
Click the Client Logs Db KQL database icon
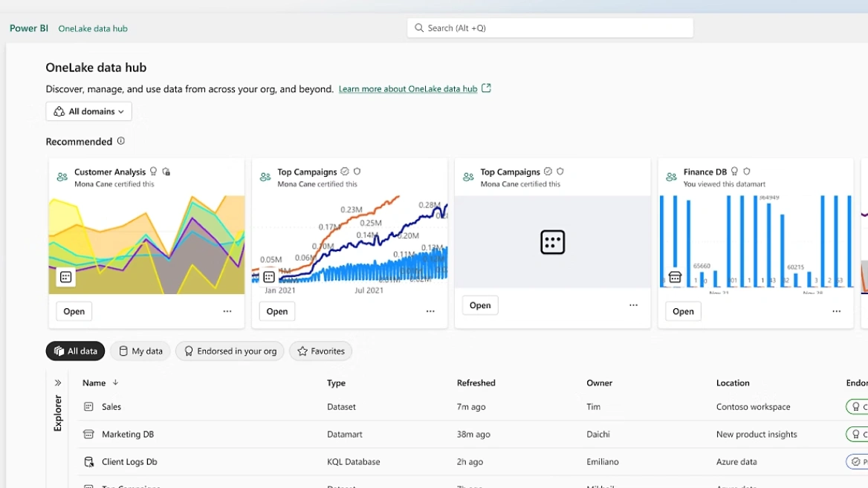pos(89,461)
